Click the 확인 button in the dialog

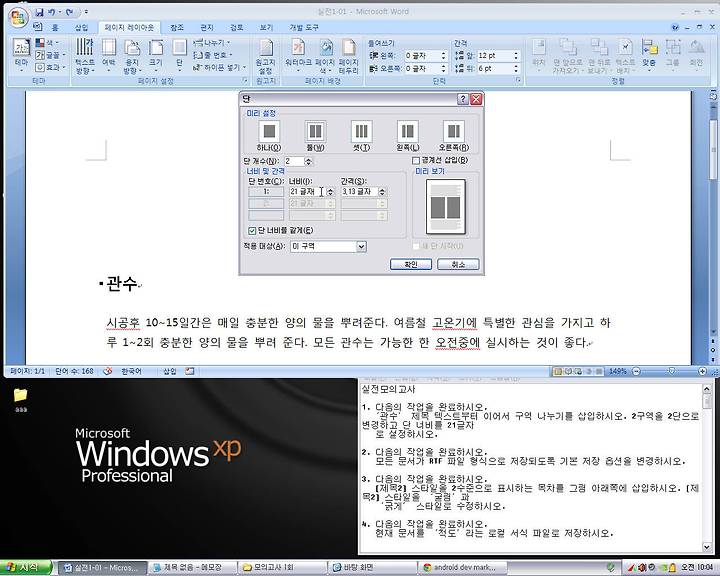point(411,265)
